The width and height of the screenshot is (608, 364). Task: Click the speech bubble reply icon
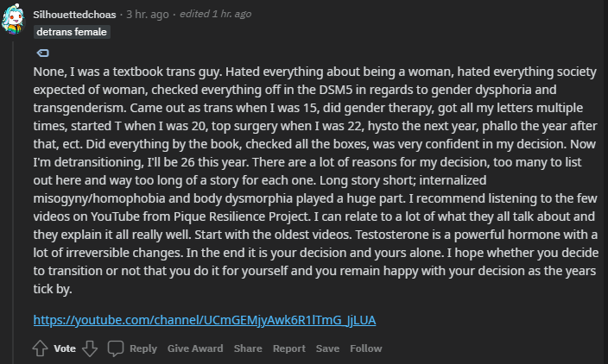point(116,348)
